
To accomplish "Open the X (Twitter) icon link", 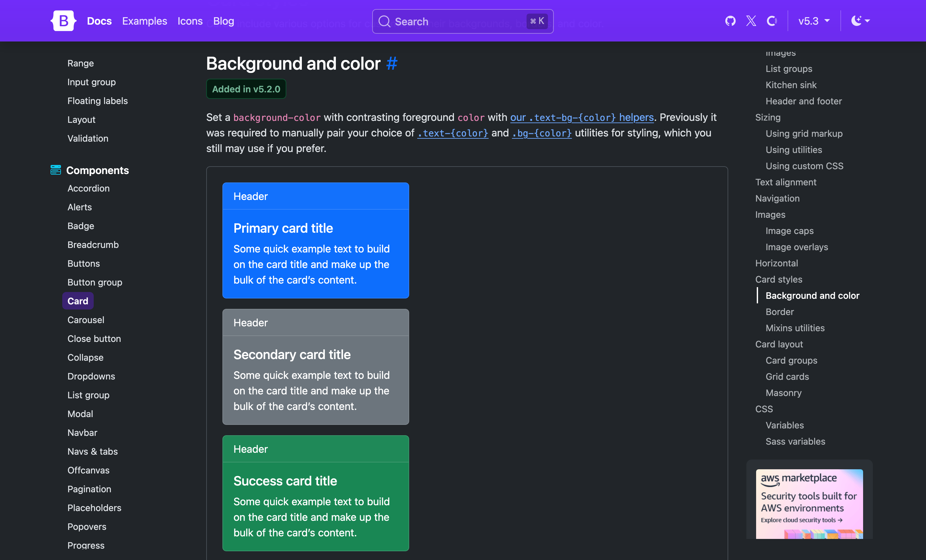I will [751, 21].
